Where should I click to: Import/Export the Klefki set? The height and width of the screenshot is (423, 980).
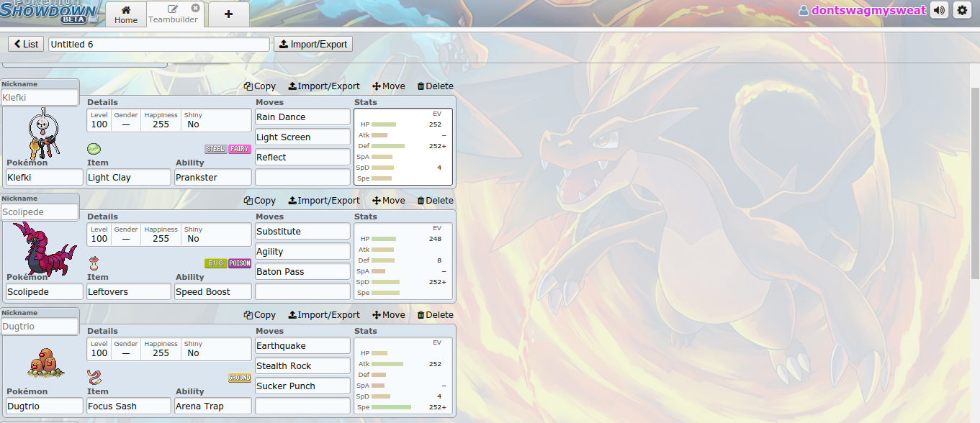324,86
